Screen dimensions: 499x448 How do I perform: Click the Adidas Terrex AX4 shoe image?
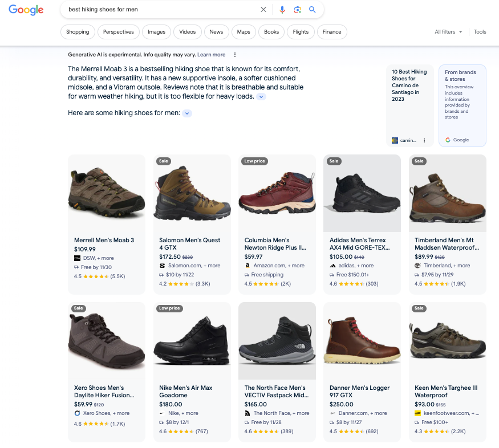(362, 193)
